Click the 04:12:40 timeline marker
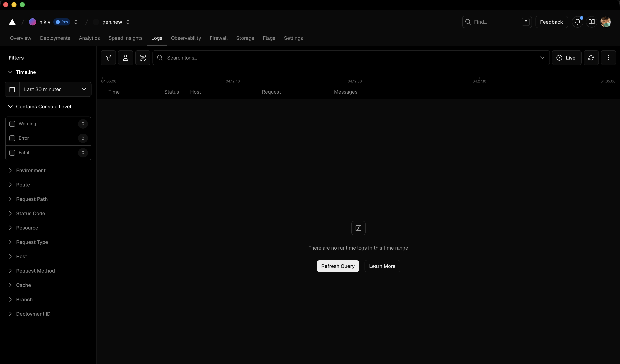 [233, 81]
